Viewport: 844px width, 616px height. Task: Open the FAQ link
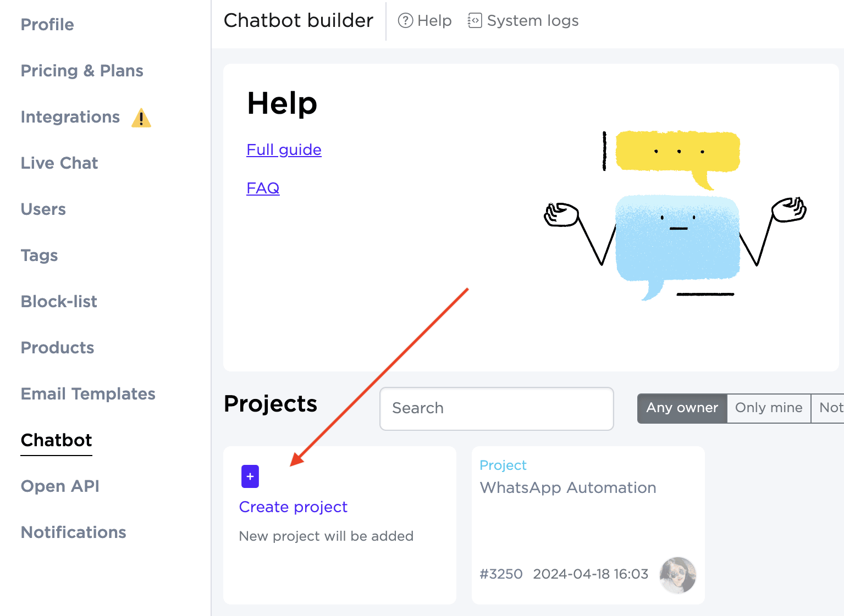[x=263, y=188]
